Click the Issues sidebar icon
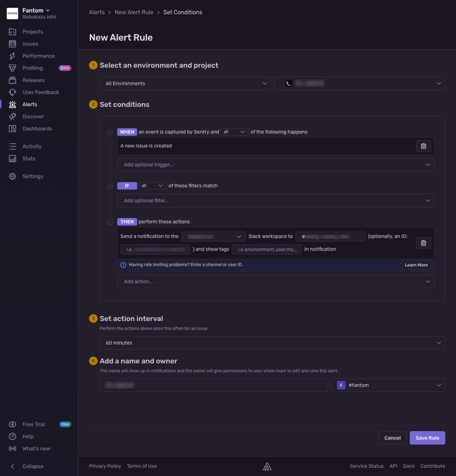The image size is (456, 476). pos(13,44)
